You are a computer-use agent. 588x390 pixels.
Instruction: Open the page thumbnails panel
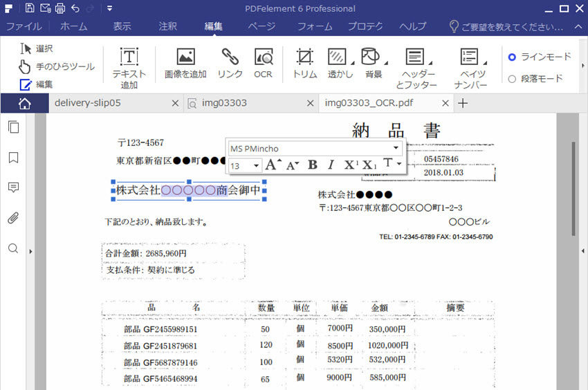point(14,127)
